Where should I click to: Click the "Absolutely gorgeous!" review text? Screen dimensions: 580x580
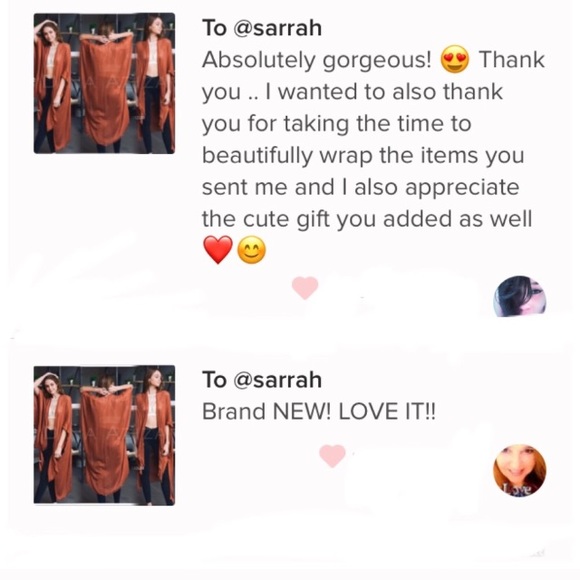tap(317, 60)
